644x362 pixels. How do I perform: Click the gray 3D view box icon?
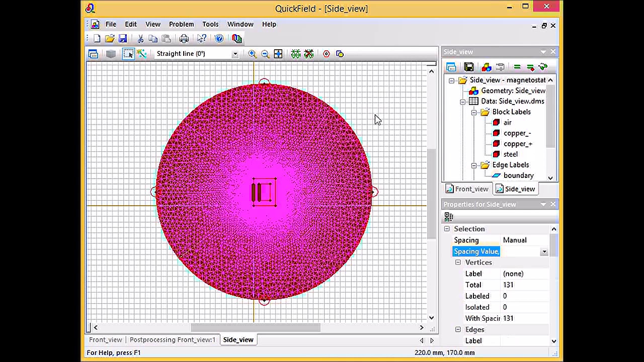click(111, 54)
